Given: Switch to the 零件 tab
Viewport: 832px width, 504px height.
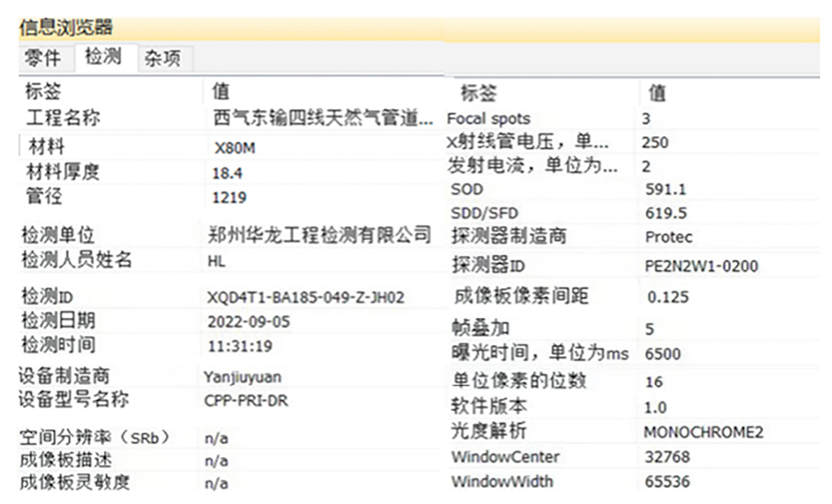Looking at the screenshot, I should click(42, 59).
